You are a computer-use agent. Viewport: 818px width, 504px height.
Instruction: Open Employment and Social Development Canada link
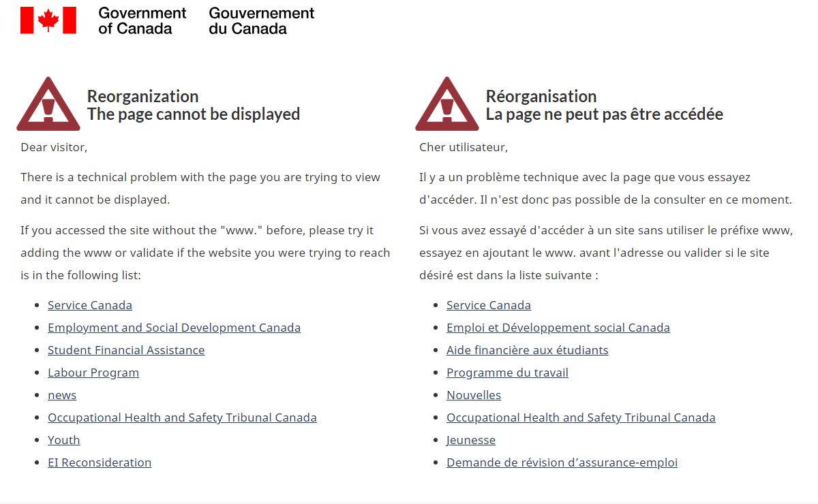click(x=174, y=328)
